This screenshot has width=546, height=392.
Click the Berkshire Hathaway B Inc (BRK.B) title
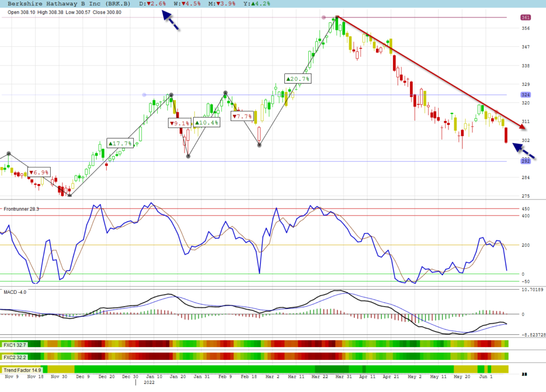pos(69,4)
